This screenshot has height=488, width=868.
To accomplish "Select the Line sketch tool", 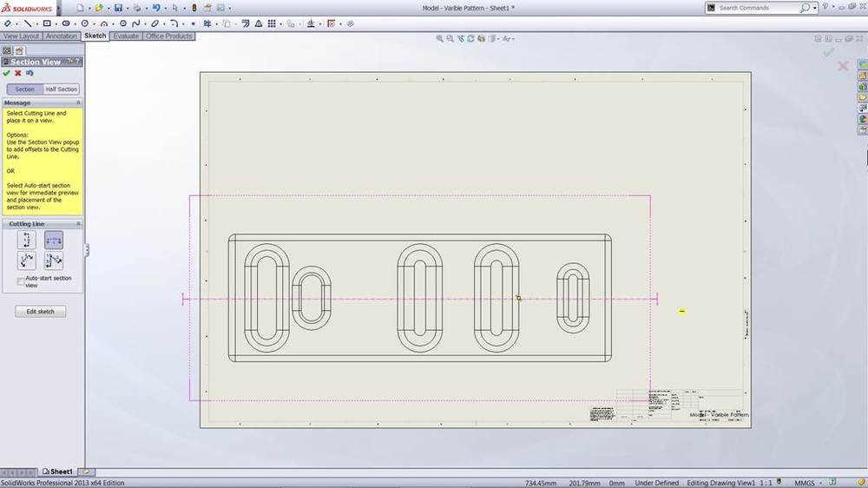I will tap(28, 23).
